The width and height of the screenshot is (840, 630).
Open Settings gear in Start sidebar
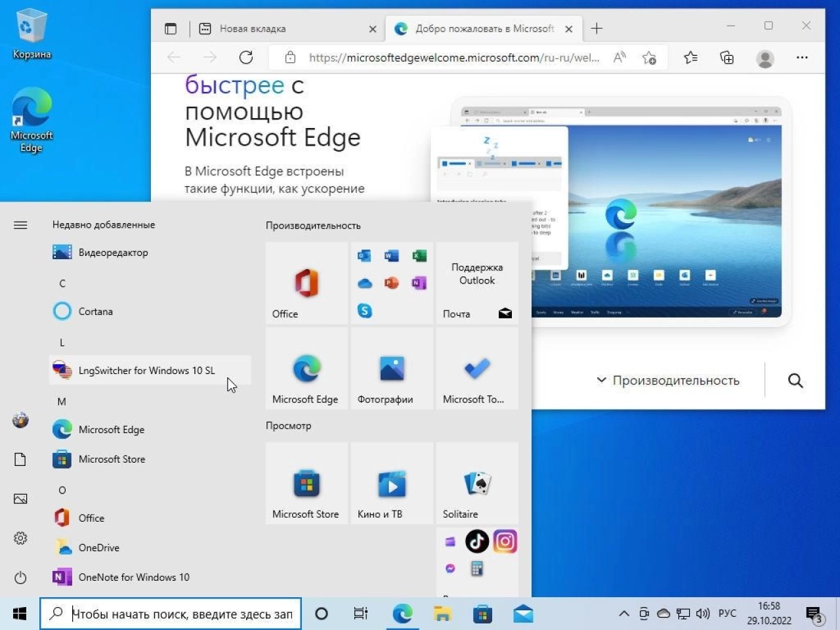coord(20,538)
